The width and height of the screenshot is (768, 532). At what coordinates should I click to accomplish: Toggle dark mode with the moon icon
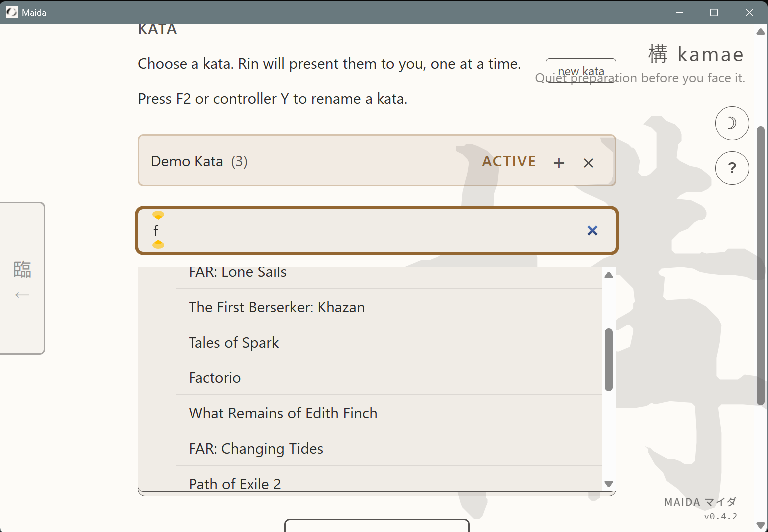point(732,123)
